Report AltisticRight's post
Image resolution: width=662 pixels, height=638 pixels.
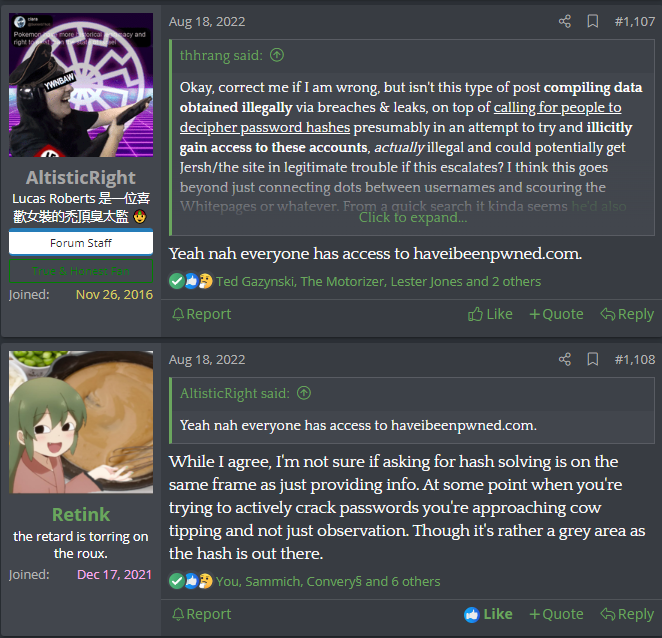[202, 314]
